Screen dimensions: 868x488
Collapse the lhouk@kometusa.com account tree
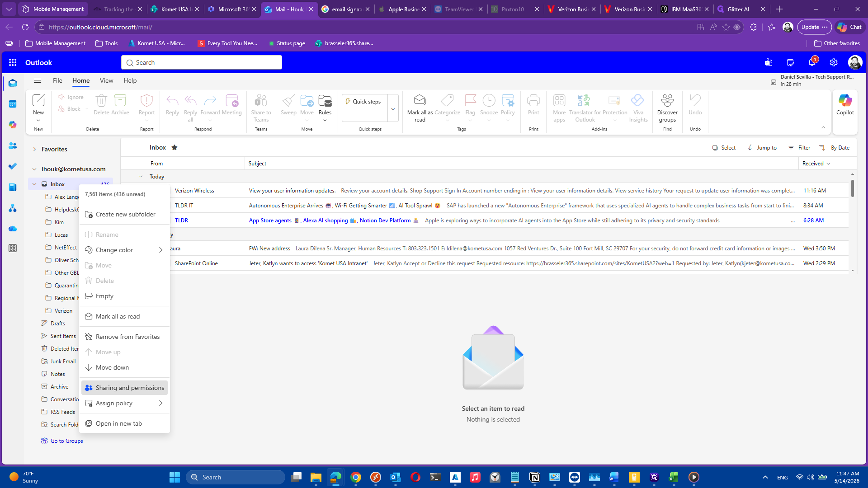34,169
